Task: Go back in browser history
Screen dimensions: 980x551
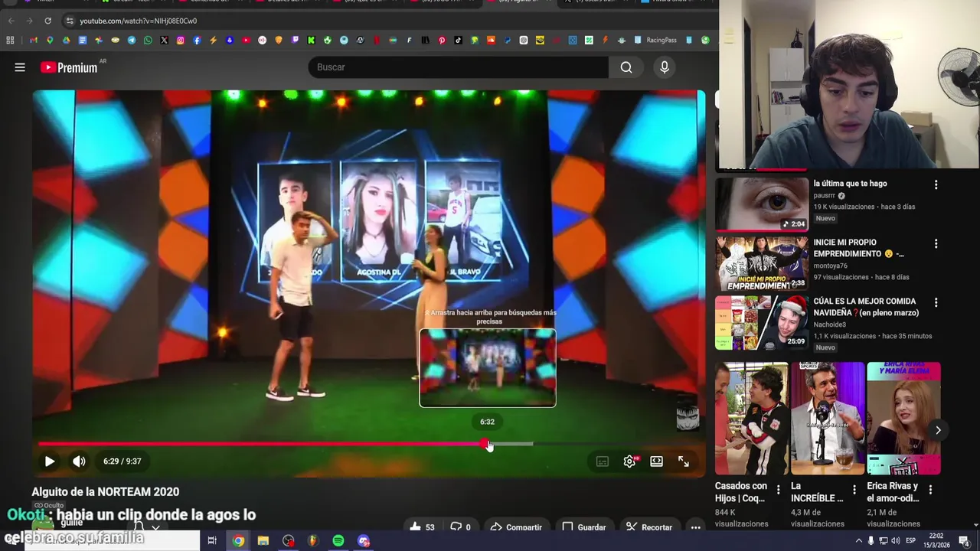Action: click(x=11, y=21)
